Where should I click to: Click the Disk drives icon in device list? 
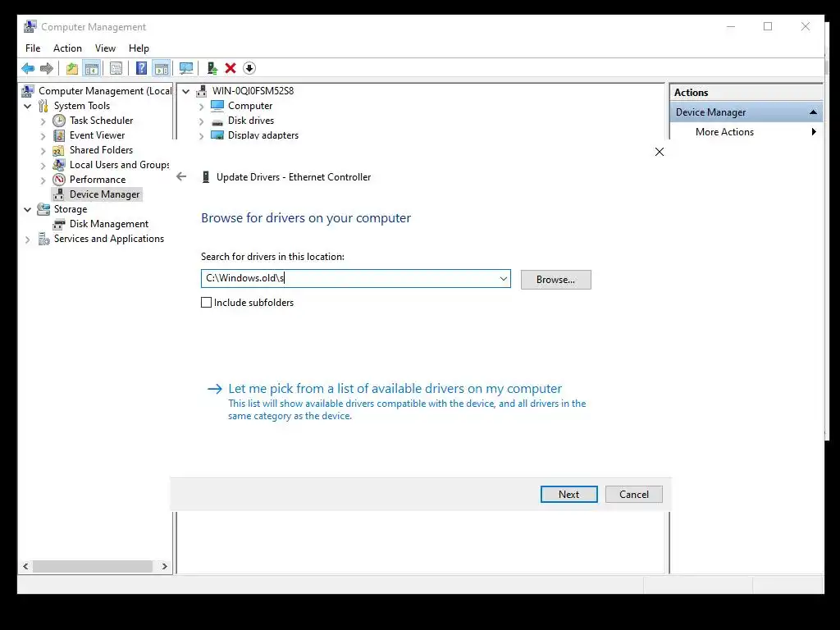click(217, 121)
